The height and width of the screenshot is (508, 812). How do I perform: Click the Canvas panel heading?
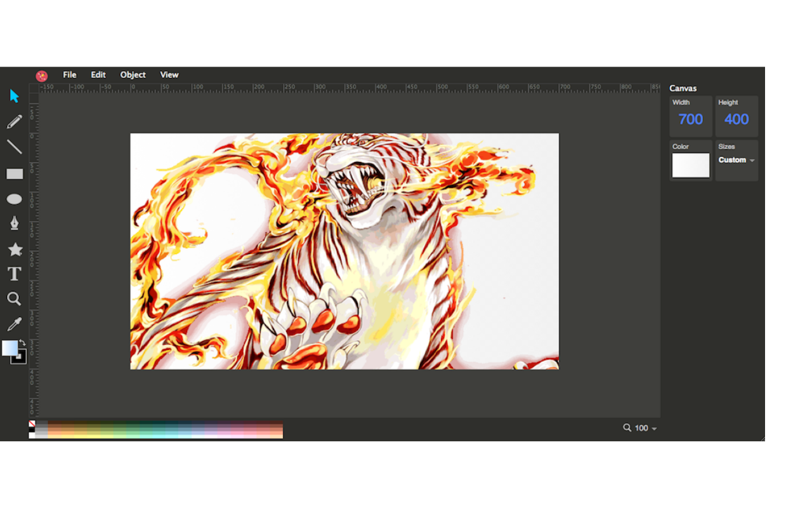click(x=683, y=88)
